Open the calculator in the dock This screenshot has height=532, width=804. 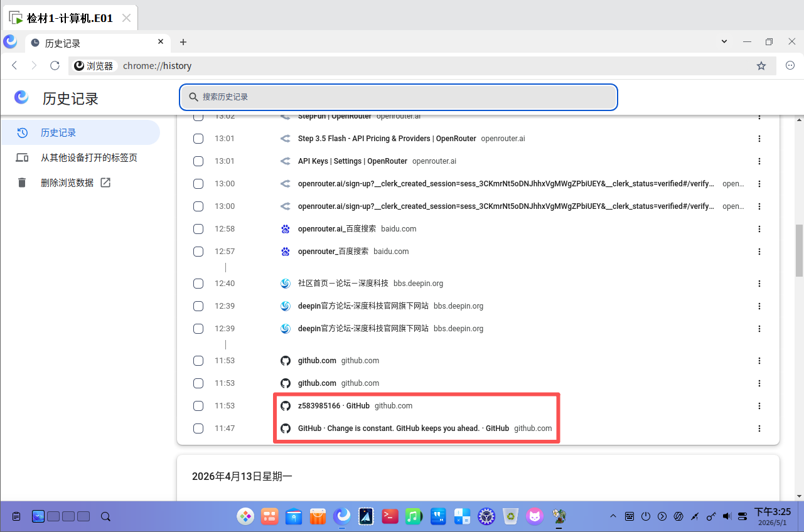tap(463, 516)
